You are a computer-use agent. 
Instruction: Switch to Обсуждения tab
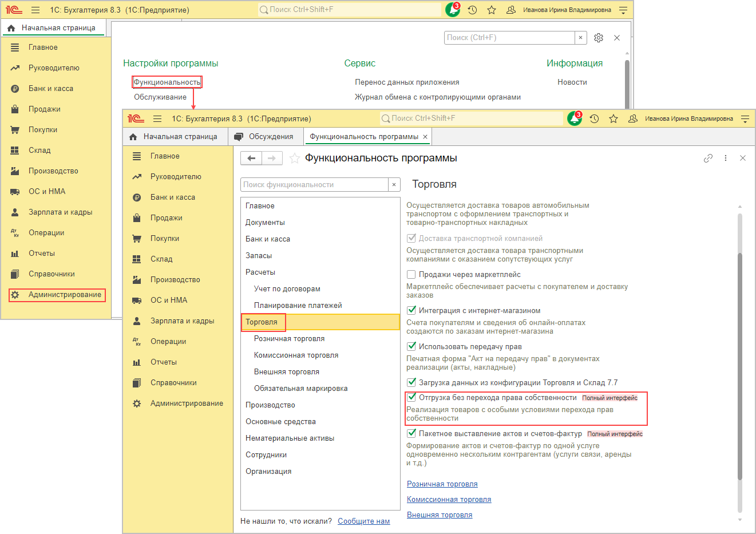(265, 137)
